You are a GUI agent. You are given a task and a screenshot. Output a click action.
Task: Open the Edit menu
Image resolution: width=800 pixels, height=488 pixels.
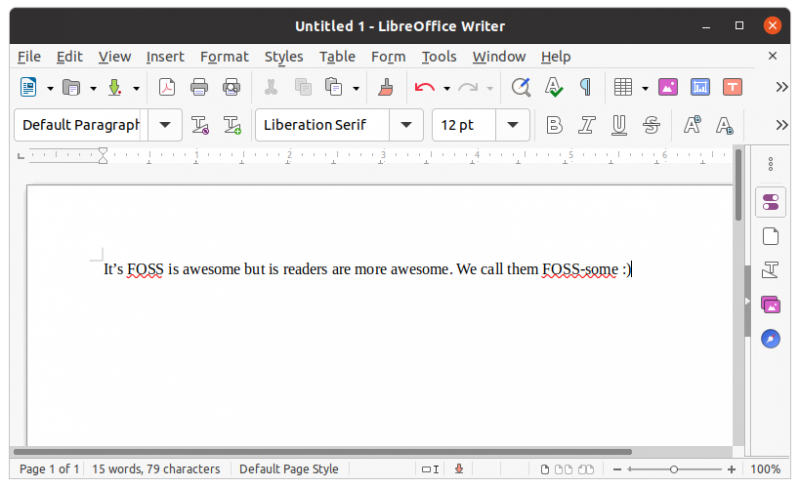tap(69, 57)
